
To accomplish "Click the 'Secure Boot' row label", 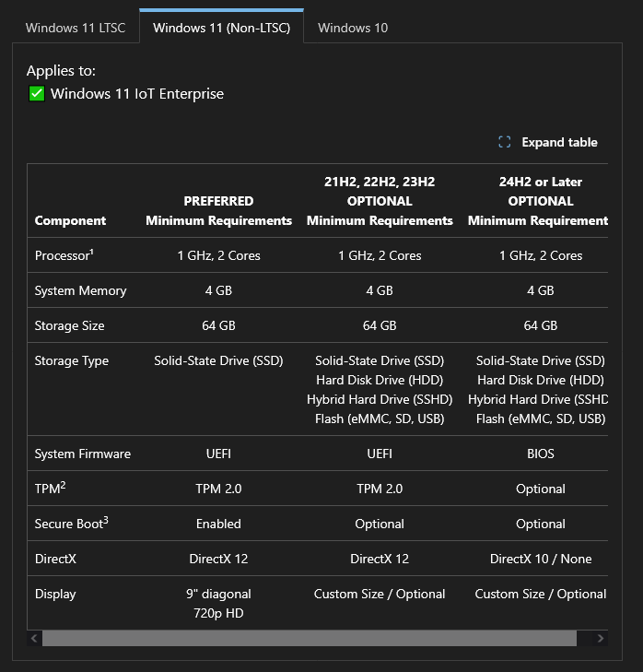I will click(x=69, y=525).
